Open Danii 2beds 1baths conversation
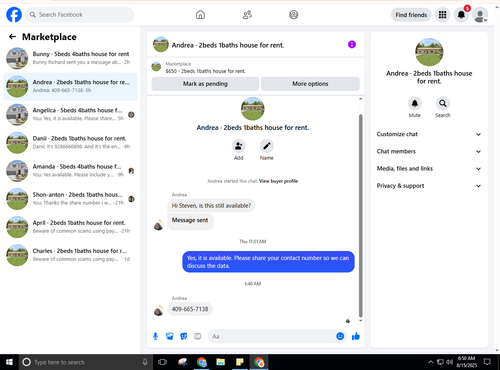Image resolution: width=500 pixels, height=370 pixels. click(x=70, y=143)
